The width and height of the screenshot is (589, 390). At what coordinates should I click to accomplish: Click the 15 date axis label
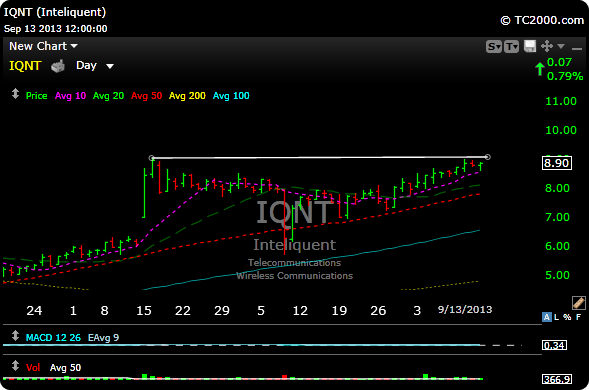point(144,311)
